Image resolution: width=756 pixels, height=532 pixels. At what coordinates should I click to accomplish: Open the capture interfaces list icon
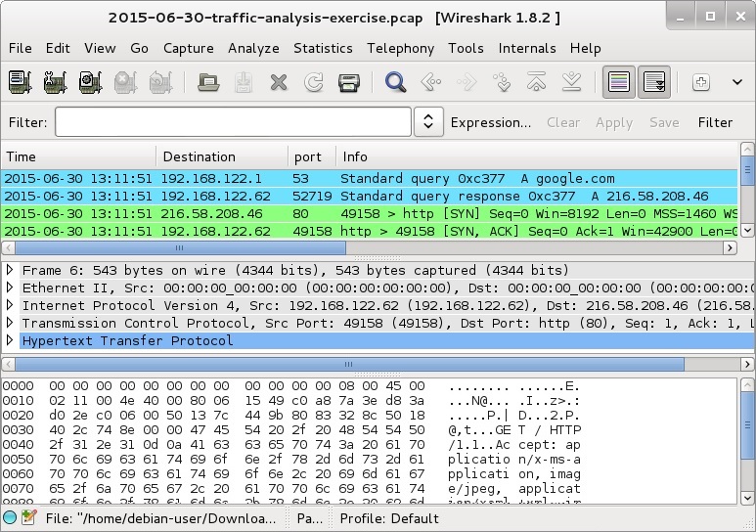(21, 81)
